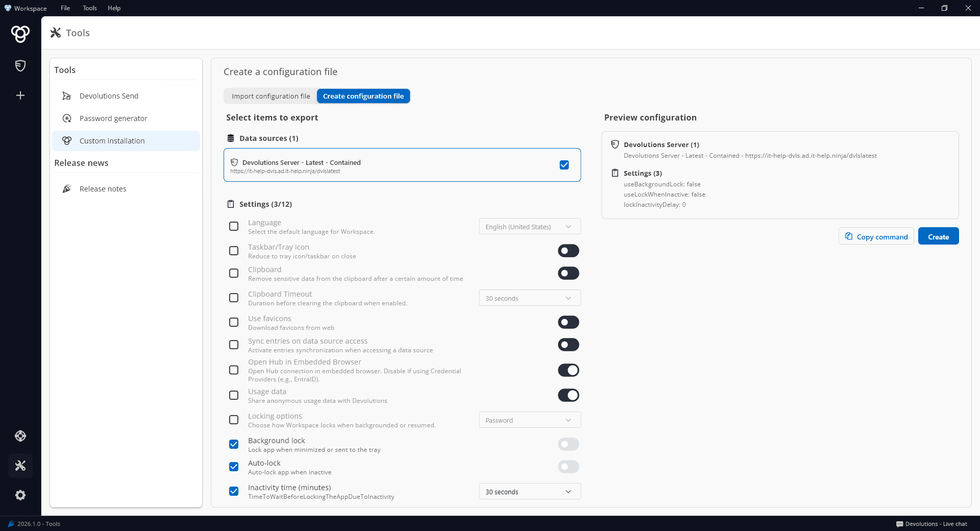Viewport: 980px width, 531px height.
Task: Select the Tools wrench icon in sidebar
Action: pos(20,465)
